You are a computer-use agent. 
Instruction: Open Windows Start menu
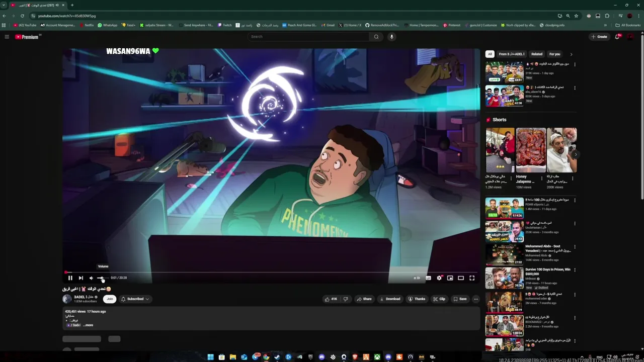click(210, 357)
